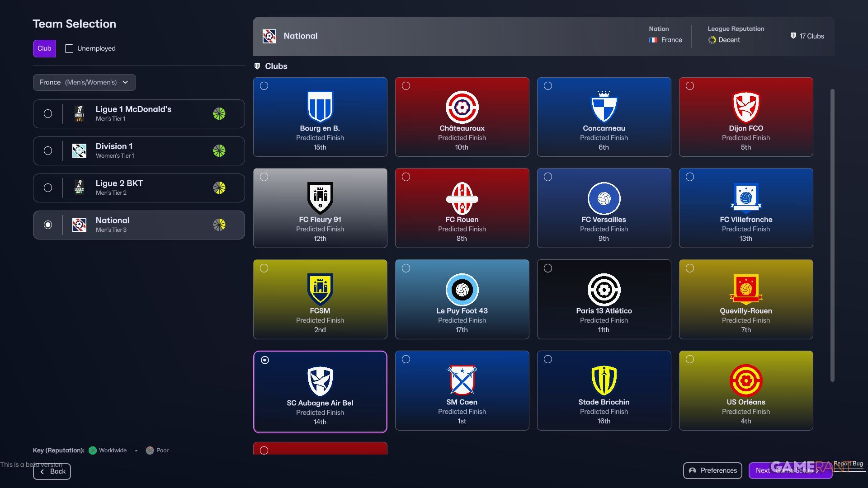Image resolution: width=868 pixels, height=488 pixels.
Task: Click the Concarneau crowned shield crest
Action: pos(604,107)
